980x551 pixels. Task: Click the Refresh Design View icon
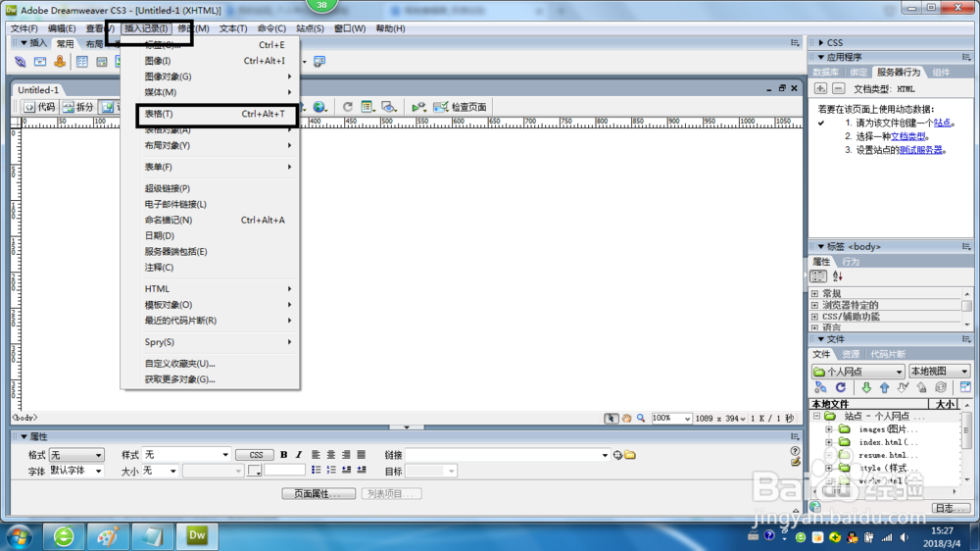pyautogui.click(x=348, y=107)
